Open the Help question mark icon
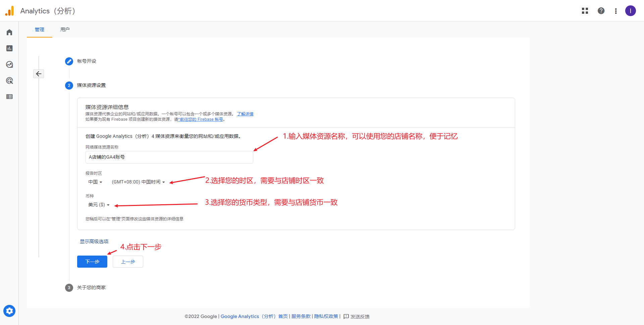 (x=601, y=11)
